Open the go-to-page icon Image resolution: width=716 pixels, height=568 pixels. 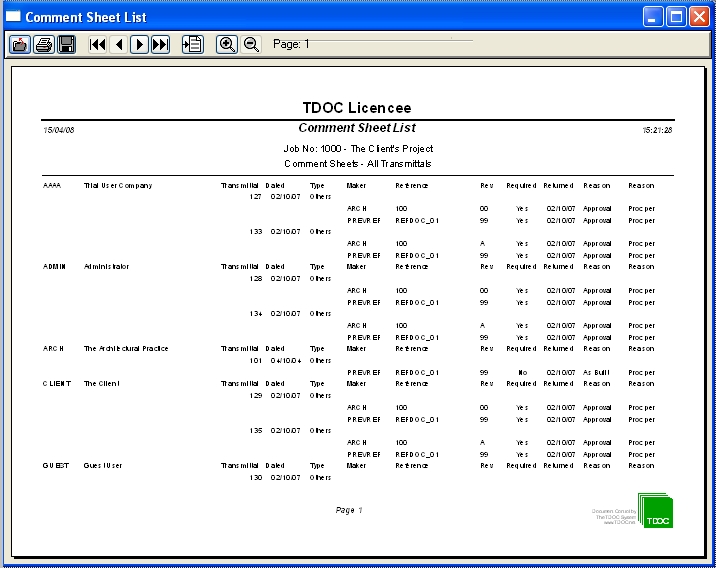pos(193,44)
